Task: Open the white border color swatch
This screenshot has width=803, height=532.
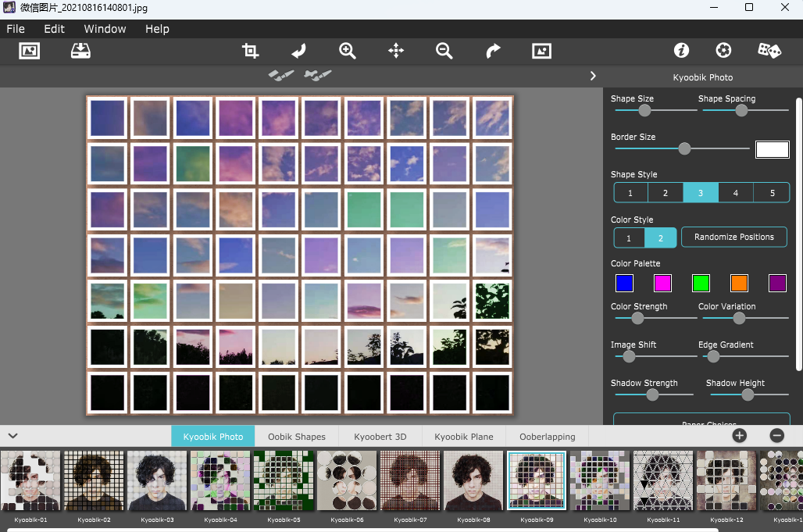Action: (x=773, y=149)
